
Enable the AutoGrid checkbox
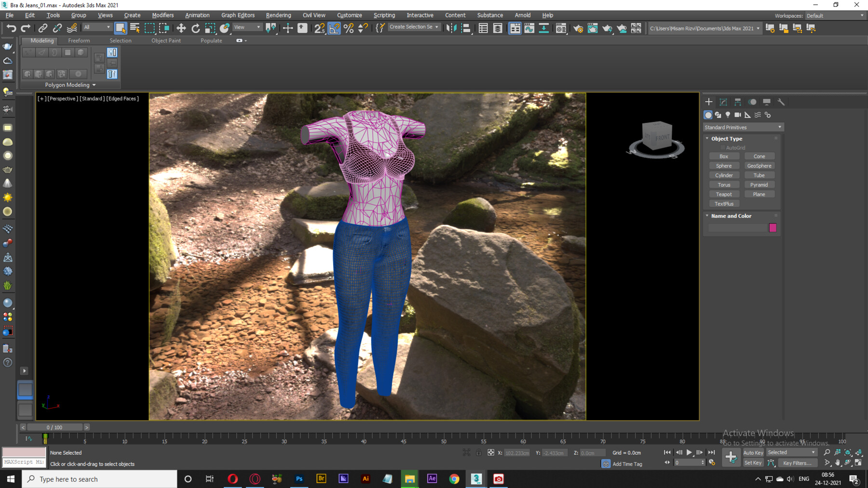point(722,147)
